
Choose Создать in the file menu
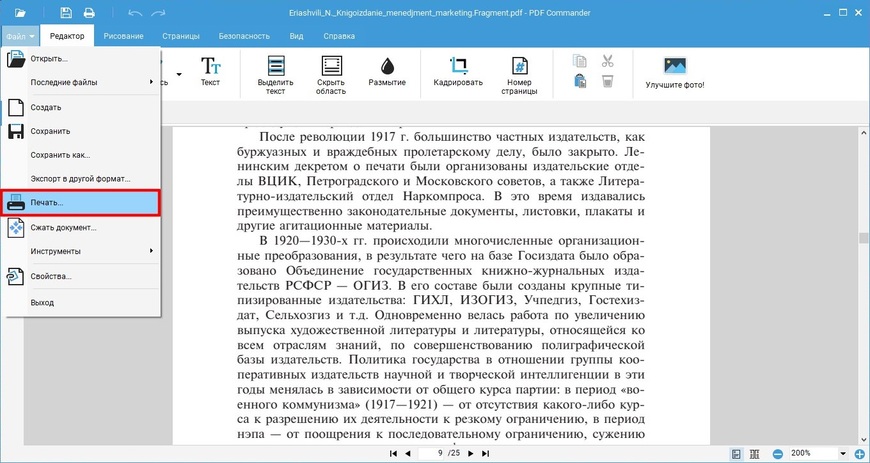(83, 108)
